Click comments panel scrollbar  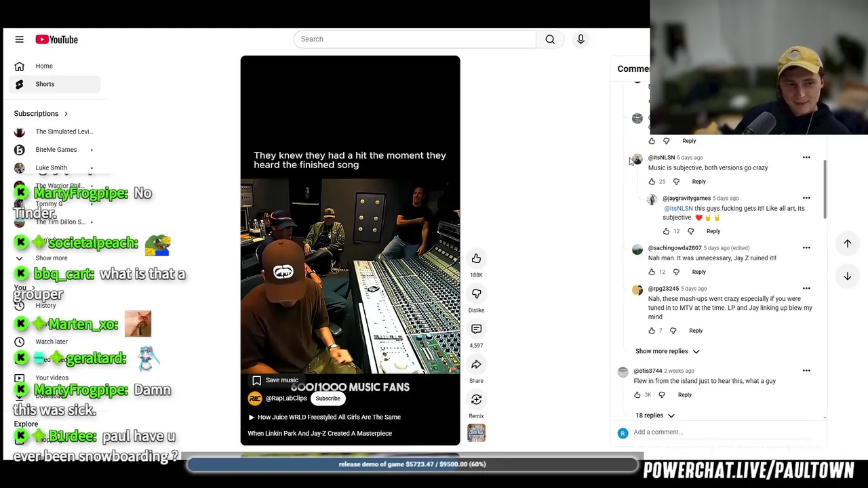pyautogui.click(x=825, y=190)
